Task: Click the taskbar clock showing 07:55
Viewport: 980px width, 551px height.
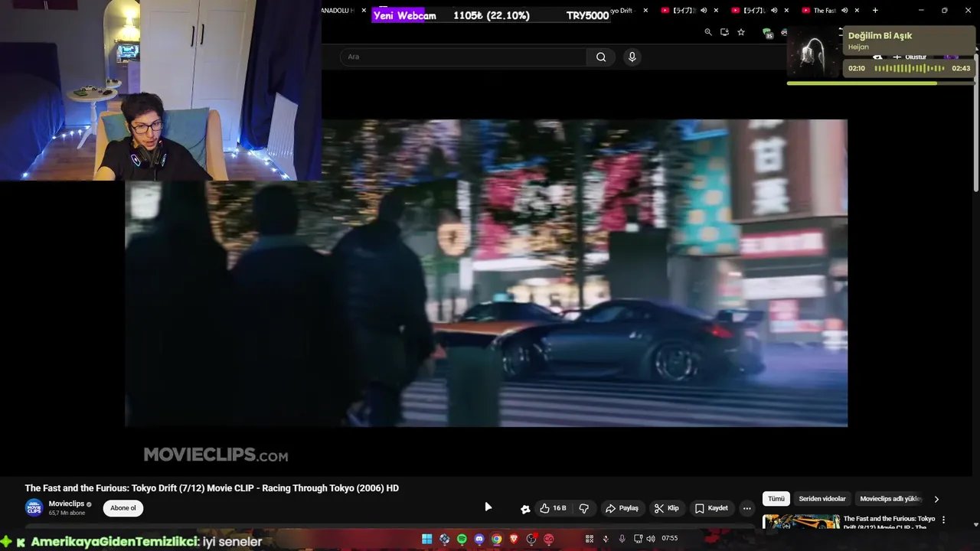Action: coord(669,539)
